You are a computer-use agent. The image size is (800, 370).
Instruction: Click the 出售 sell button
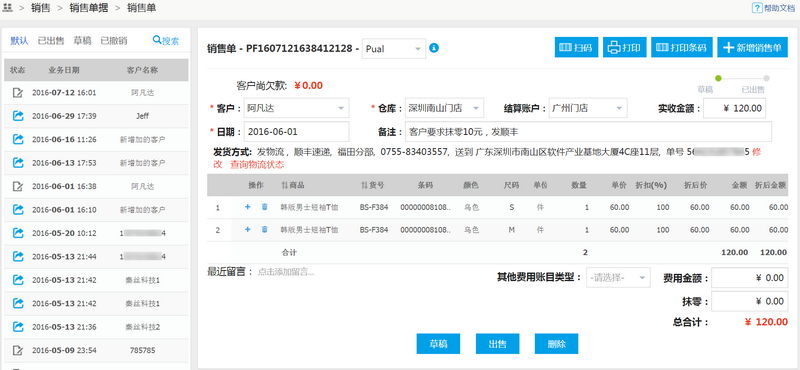(x=497, y=344)
